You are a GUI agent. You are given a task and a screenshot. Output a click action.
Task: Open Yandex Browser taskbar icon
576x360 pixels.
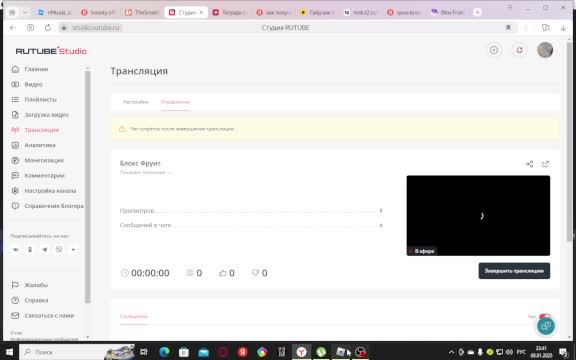point(302,352)
